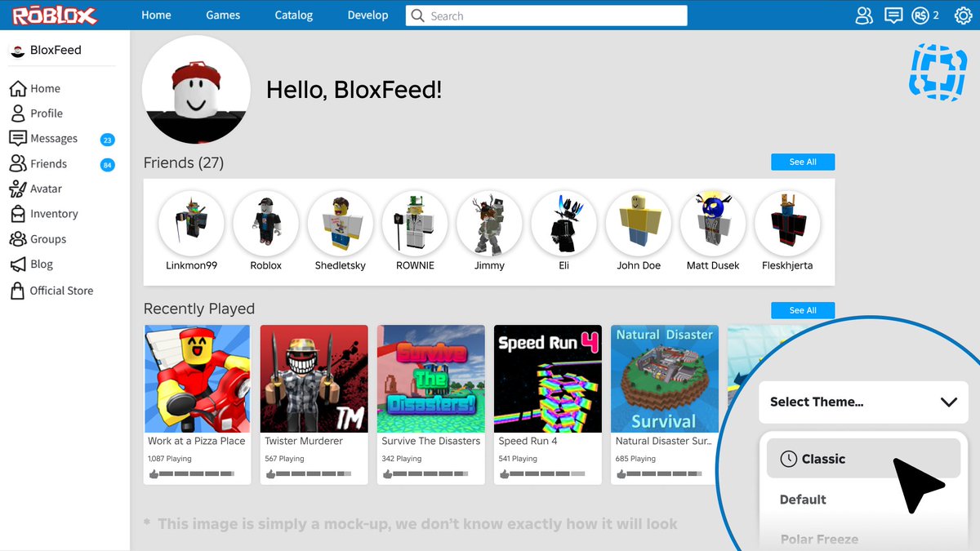Click the chevron arrow on Select Theme
This screenshot has height=551, width=980.
pyautogui.click(x=948, y=402)
